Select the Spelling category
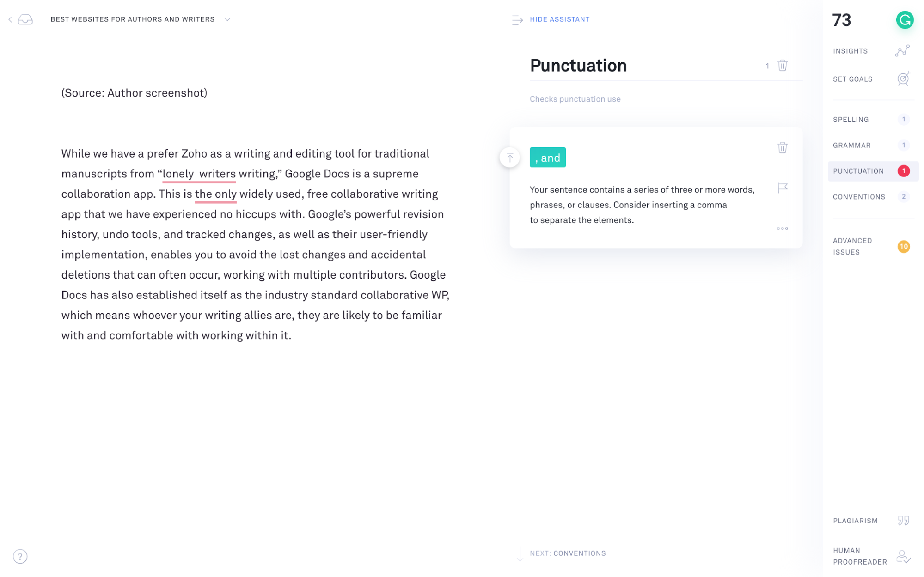This screenshot has height=577, width=924. [x=871, y=120]
